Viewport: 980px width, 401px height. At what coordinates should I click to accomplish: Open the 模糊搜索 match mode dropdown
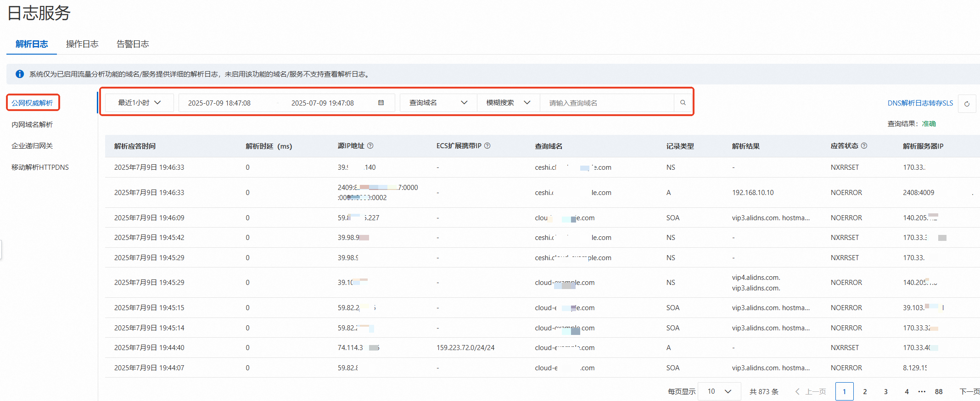pos(509,103)
